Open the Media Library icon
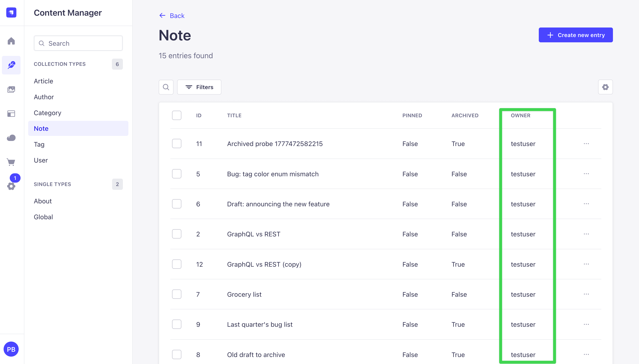This screenshot has width=639, height=364. tap(11, 90)
